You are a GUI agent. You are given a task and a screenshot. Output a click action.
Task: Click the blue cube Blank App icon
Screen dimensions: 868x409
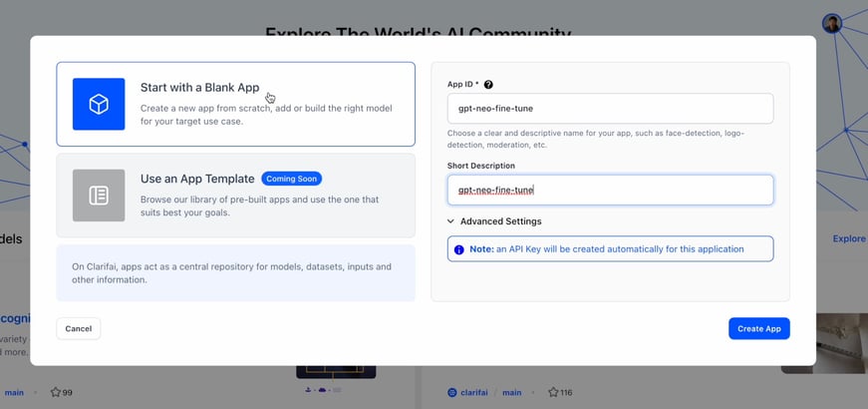tap(99, 104)
